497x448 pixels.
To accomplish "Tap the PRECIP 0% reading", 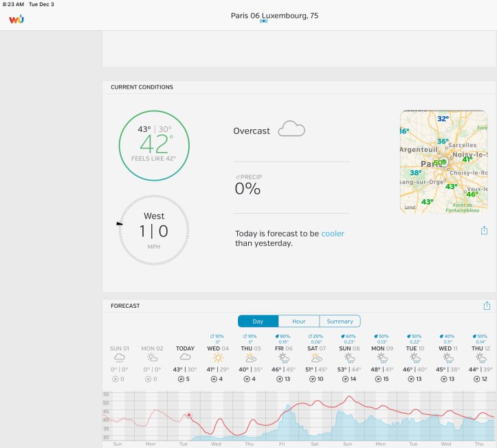I will pyautogui.click(x=248, y=186).
